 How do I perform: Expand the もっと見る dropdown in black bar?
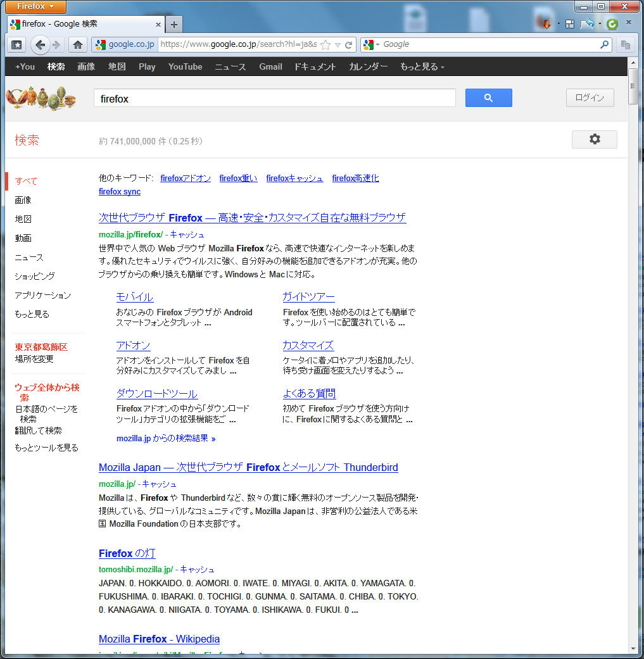click(422, 67)
